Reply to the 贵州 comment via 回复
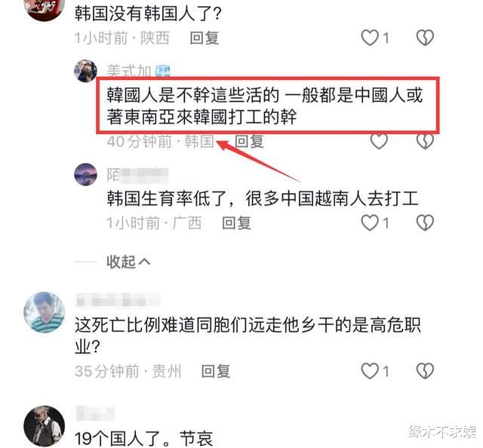The height and width of the screenshot is (448, 483). (216, 371)
